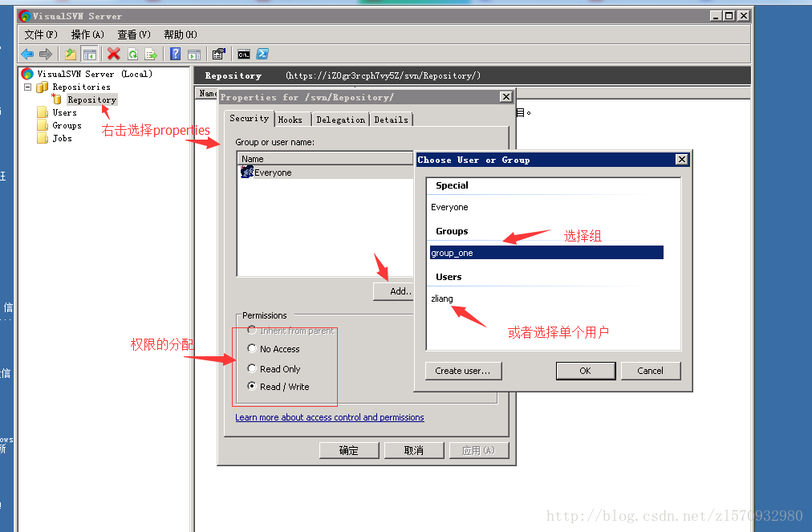
Task: Click the Users folder icon in tree
Action: [43, 112]
